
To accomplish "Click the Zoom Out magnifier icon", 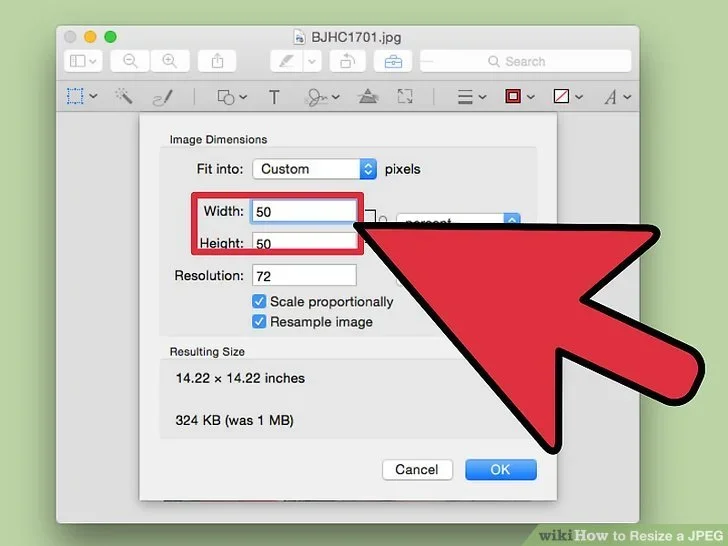I will [x=130, y=61].
